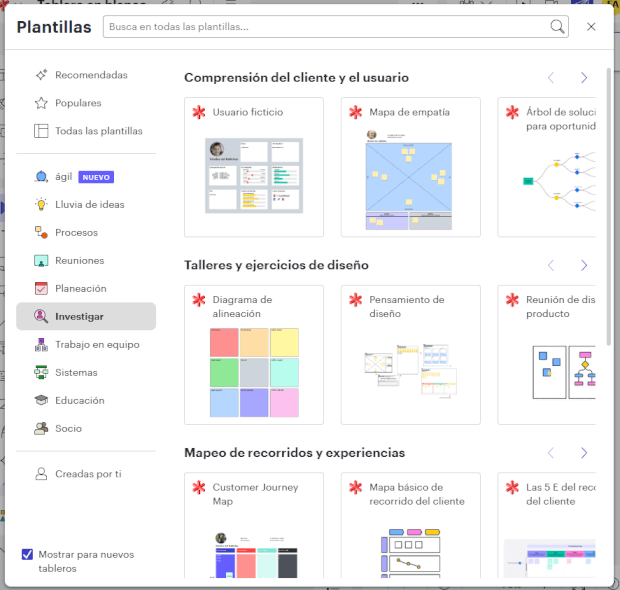Click the Trabajo en equipo icon
This screenshot has height=590, width=620.
tap(41, 344)
